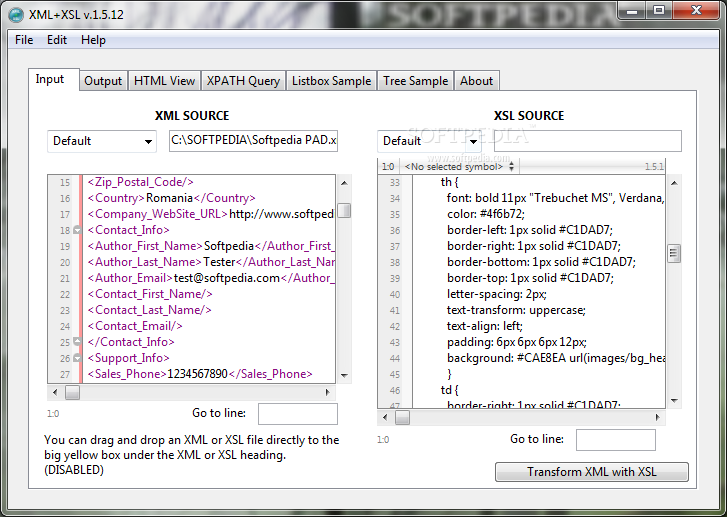
Task: Click the Zip_Postal_Code line
Action: [140, 182]
